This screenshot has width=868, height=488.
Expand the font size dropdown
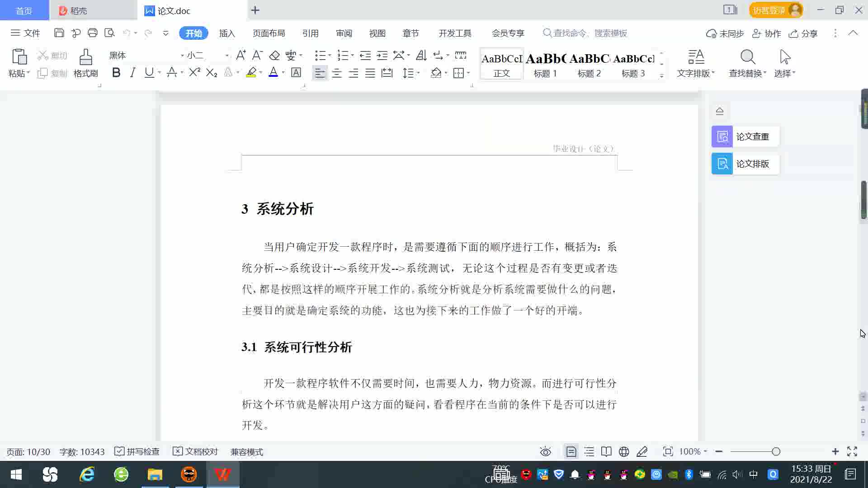pyautogui.click(x=227, y=56)
